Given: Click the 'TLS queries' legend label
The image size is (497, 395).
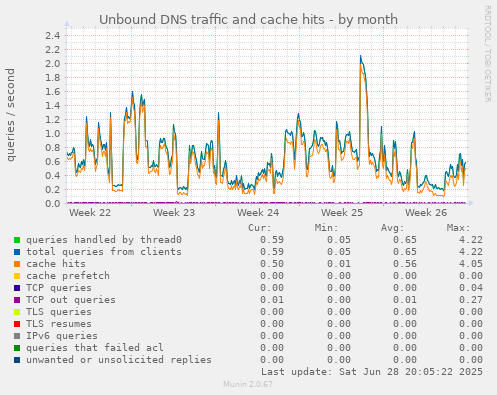Looking at the screenshot, I should (x=59, y=312).
